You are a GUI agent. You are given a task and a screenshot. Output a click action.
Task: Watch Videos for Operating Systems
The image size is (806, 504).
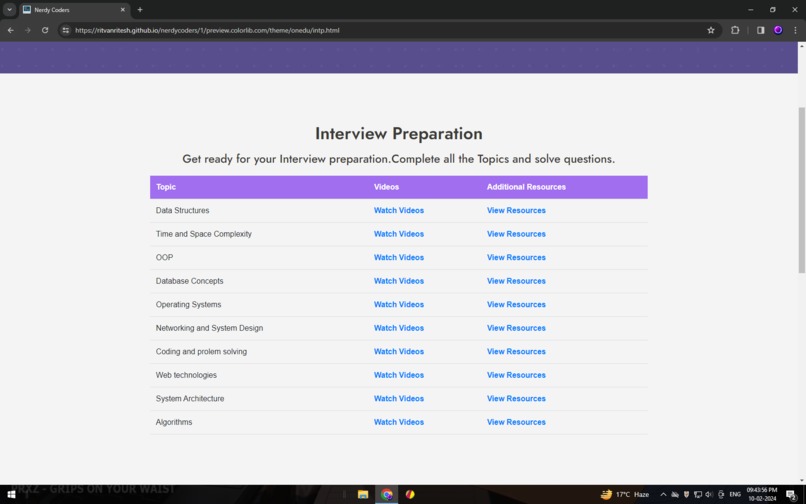[399, 304]
